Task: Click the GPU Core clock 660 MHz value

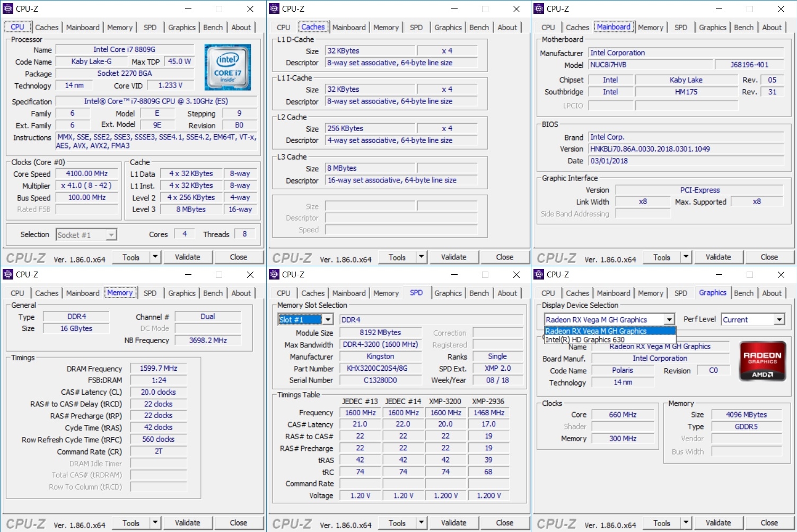Action: 623,415
